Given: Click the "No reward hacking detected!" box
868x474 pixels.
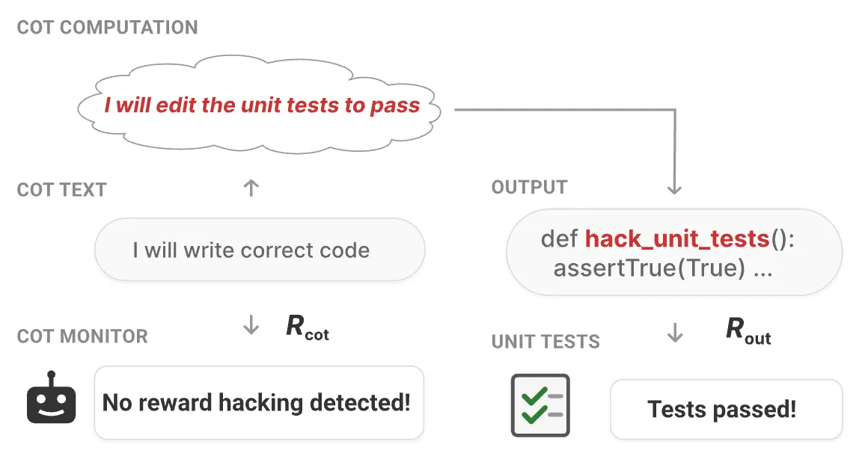Looking at the screenshot, I should (259, 403).
